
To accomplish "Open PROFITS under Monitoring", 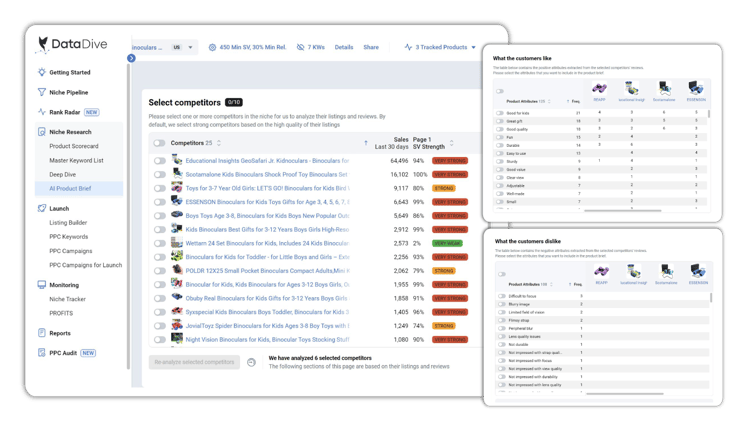I will [x=61, y=313].
